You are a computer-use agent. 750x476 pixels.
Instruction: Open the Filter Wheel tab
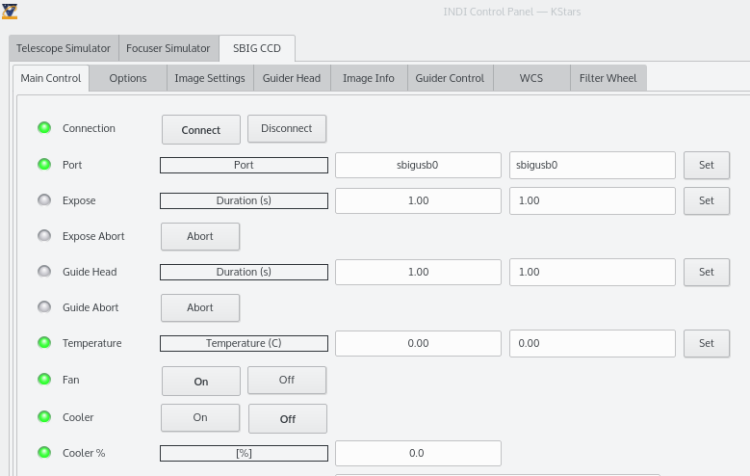[x=608, y=78]
